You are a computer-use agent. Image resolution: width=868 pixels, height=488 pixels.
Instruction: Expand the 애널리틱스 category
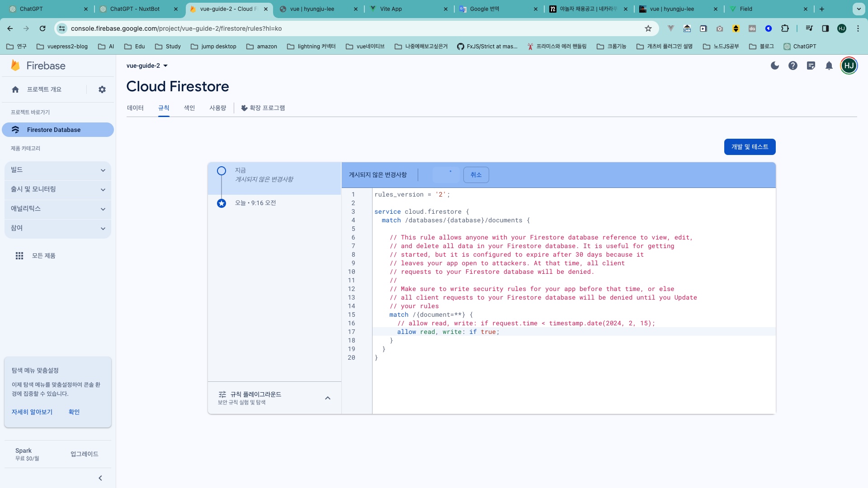click(58, 209)
